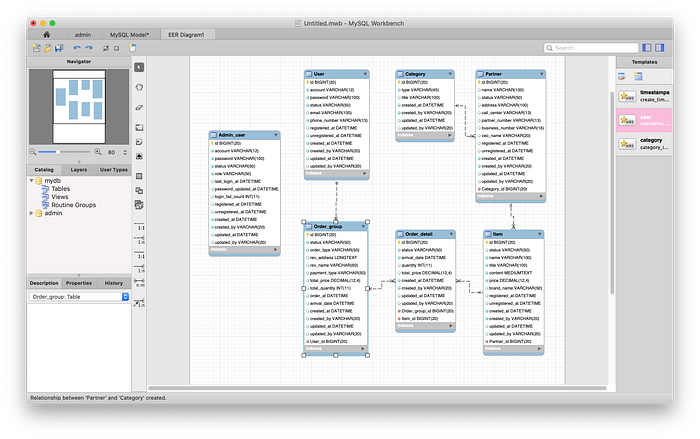Select the solid 1:n identifying relationship tool
This screenshot has height=439, width=700.
140,268
